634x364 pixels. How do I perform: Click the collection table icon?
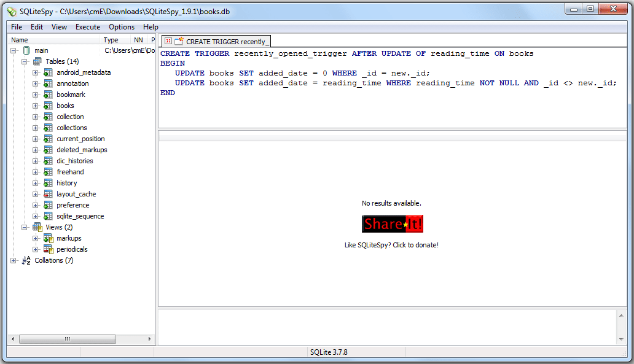tap(48, 117)
